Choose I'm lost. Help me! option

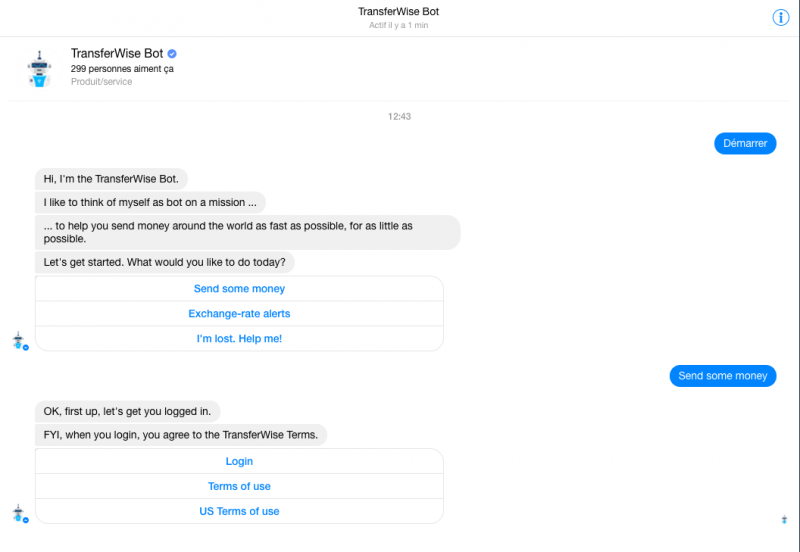pyautogui.click(x=239, y=339)
